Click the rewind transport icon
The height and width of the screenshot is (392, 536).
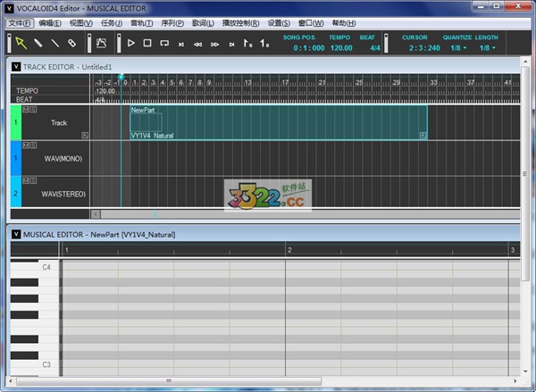[198, 43]
